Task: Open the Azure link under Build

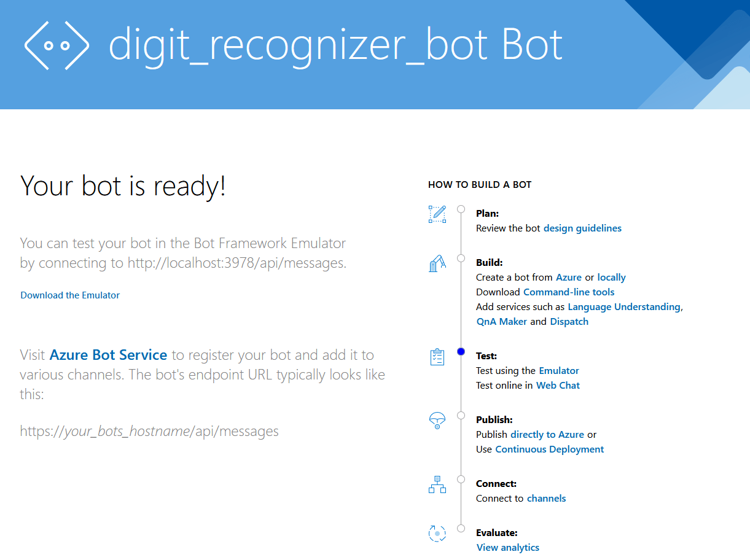Action: [569, 278]
